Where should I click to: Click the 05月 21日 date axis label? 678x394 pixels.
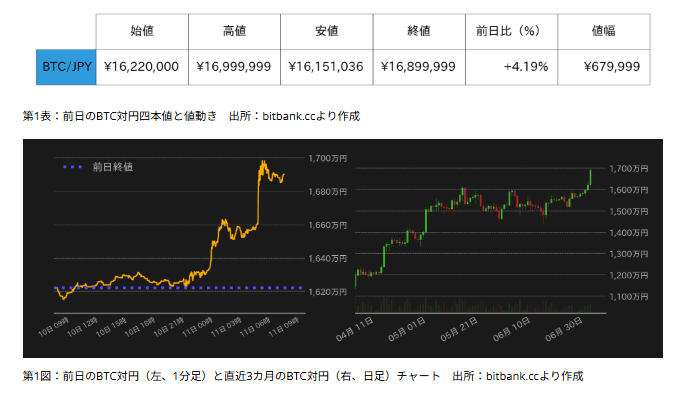click(x=459, y=329)
